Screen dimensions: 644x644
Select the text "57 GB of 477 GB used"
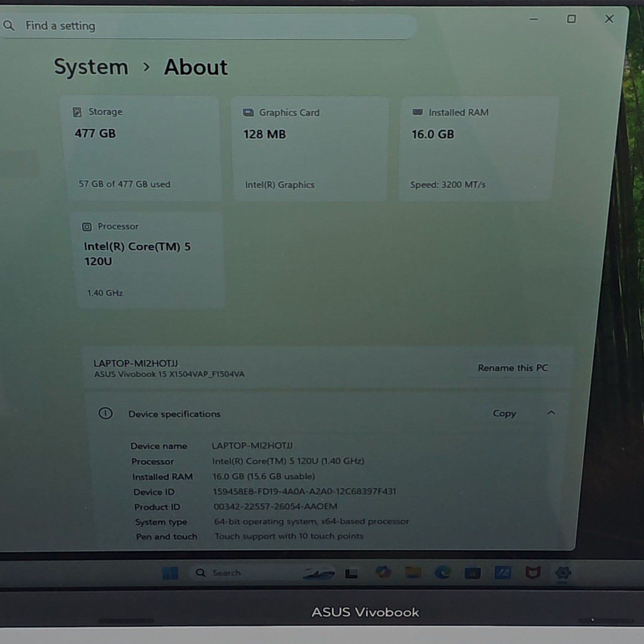(x=125, y=184)
